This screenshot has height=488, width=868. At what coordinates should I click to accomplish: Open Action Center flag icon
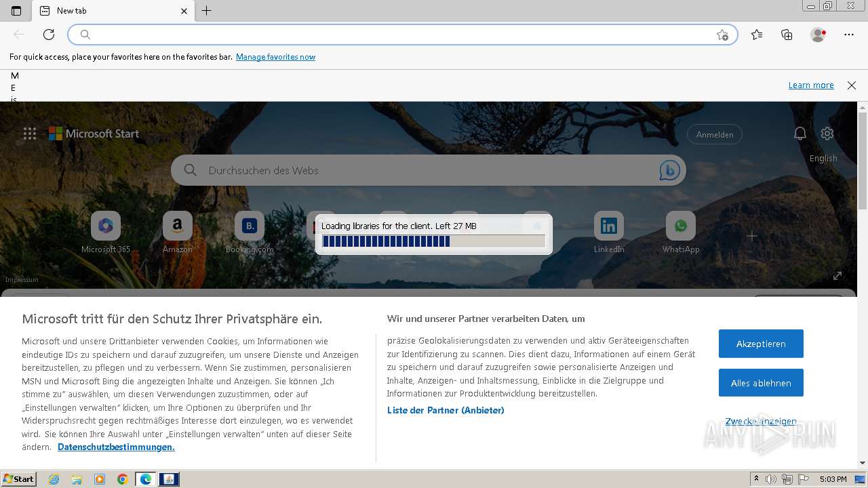(803, 479)
